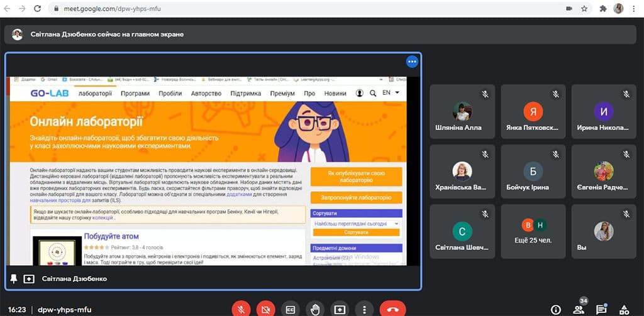The height and width of the screenshot is (316, 644).
Task: Click the GO-LAB user account icon
Action: 359,93
